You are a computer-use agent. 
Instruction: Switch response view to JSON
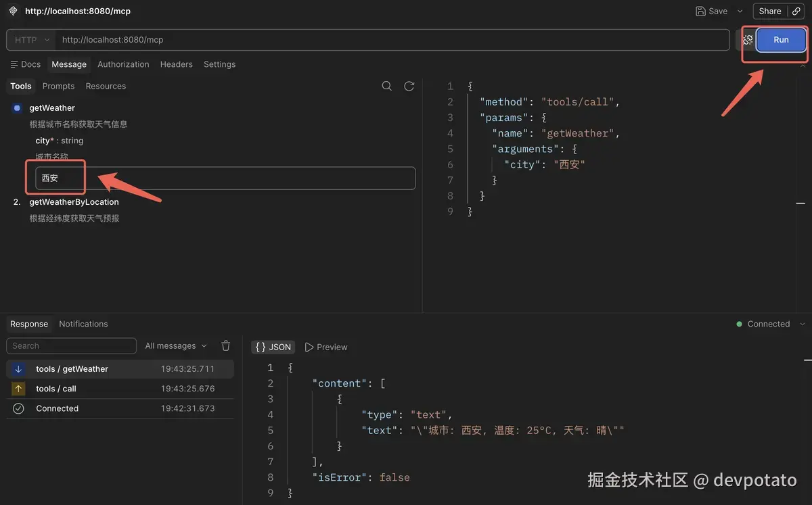[x=273, y=347]
